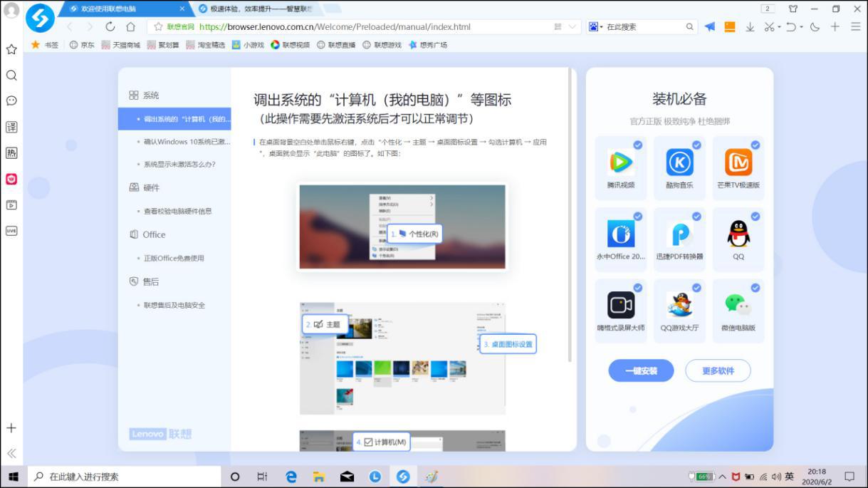The width and height of the screenshot is (868, 488).
Task: Open the LIVE streaming sidebar panel
Action: (11, 230)
